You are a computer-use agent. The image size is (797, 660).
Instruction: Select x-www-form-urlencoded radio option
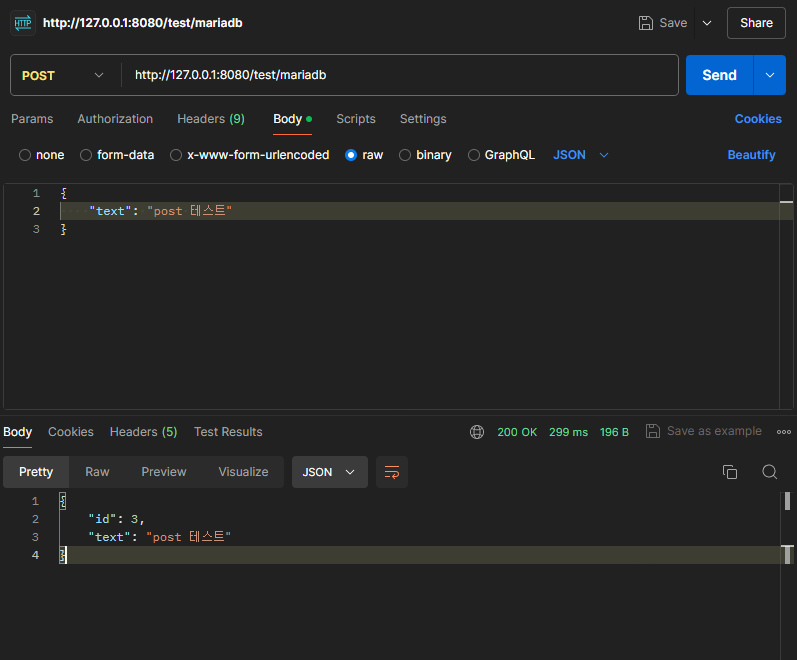point(176,155)
